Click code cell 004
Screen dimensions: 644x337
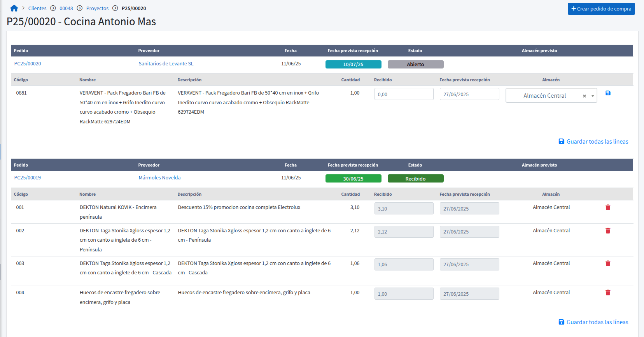pyautogui.click(x=20, y=293)
